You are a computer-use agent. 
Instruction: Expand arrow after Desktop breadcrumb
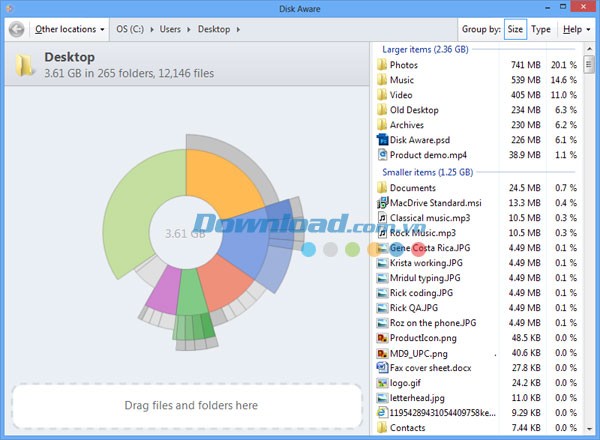point(238,29)
